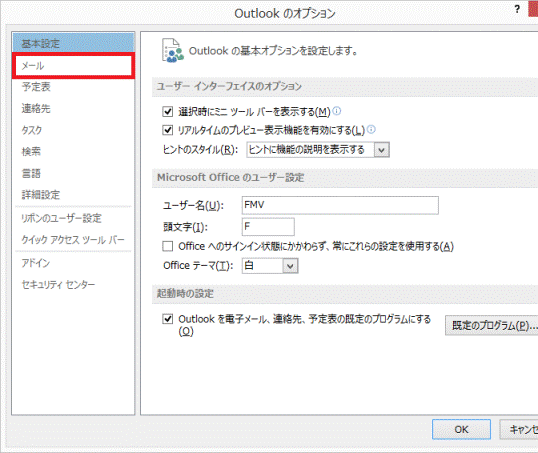
Task: Switch to 詳細設定 category
Action: click(x=73, y=195)
